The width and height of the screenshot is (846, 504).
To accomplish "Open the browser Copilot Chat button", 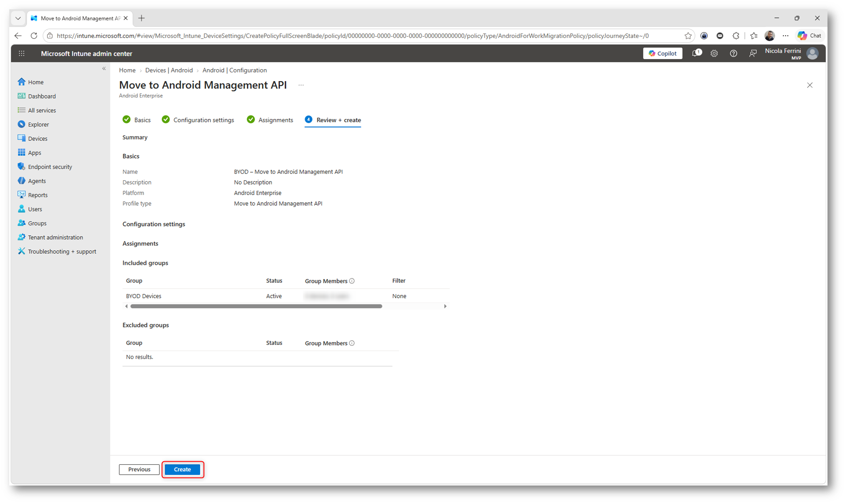I will coord(809,36).
